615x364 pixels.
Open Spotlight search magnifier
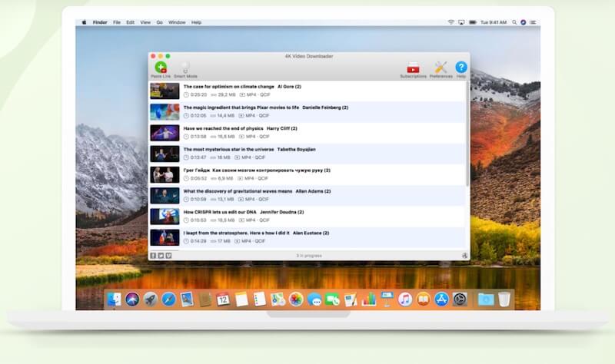(x=514, y=22)
